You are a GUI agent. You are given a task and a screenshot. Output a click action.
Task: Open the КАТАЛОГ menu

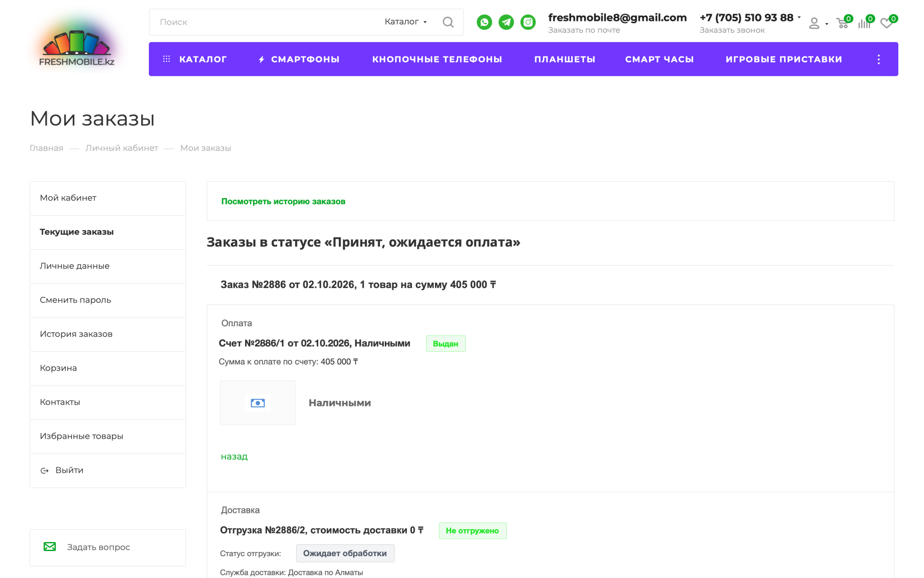(195, 59)
